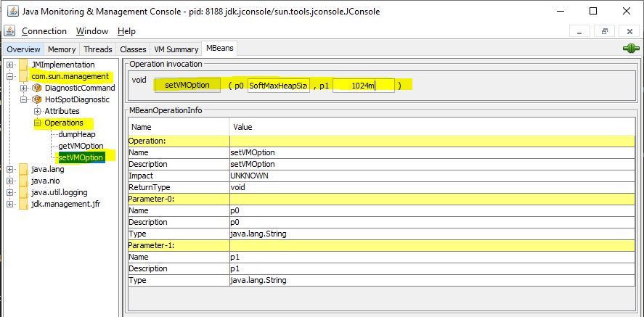This screenshot has height=317, width=644.
Task: Expand the java.nio node
Action: click(x=10, y=181)
